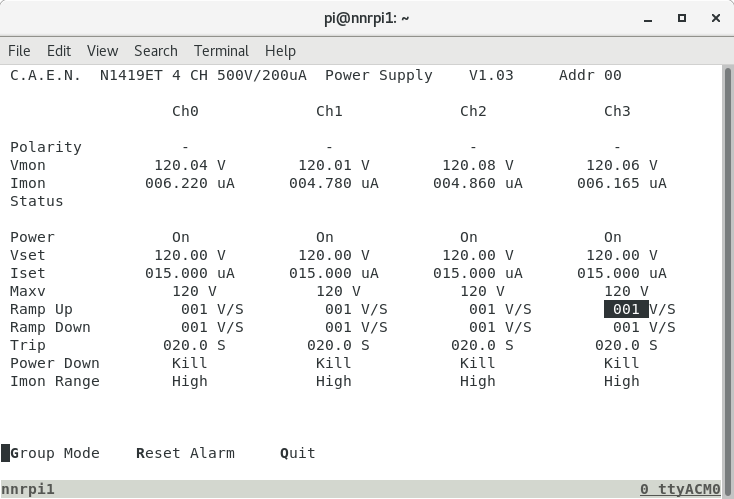
Task: Maximize the terminal window
Action: (682, 17)
